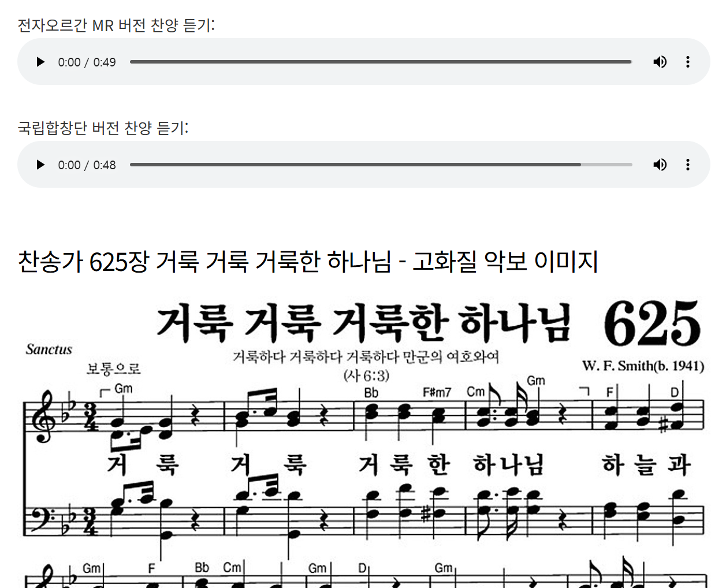Open the hymn 625 sheet music image

click(x=363, y=442)
